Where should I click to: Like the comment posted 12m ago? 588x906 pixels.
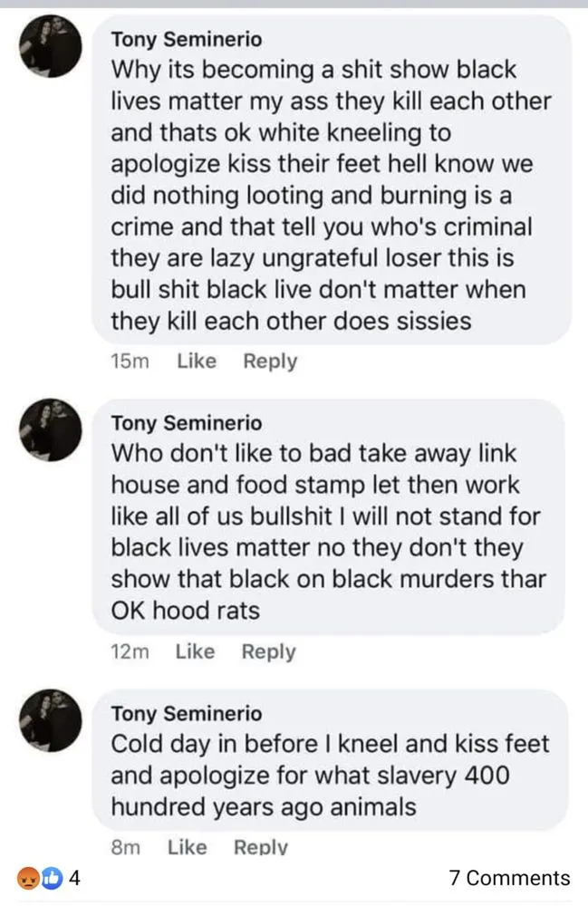coord(195,651)
